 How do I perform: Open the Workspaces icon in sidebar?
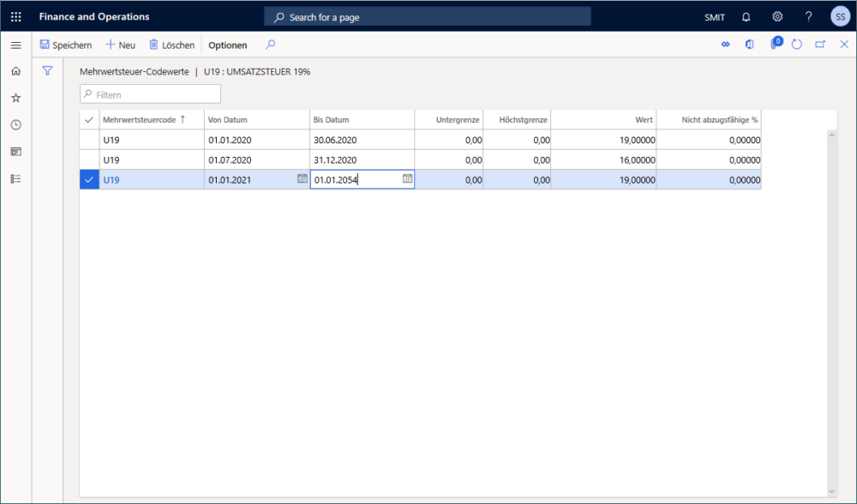(x=15, y=151)
